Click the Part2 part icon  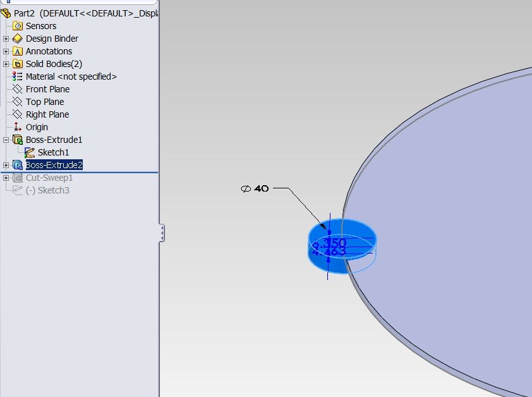(6, 13)
